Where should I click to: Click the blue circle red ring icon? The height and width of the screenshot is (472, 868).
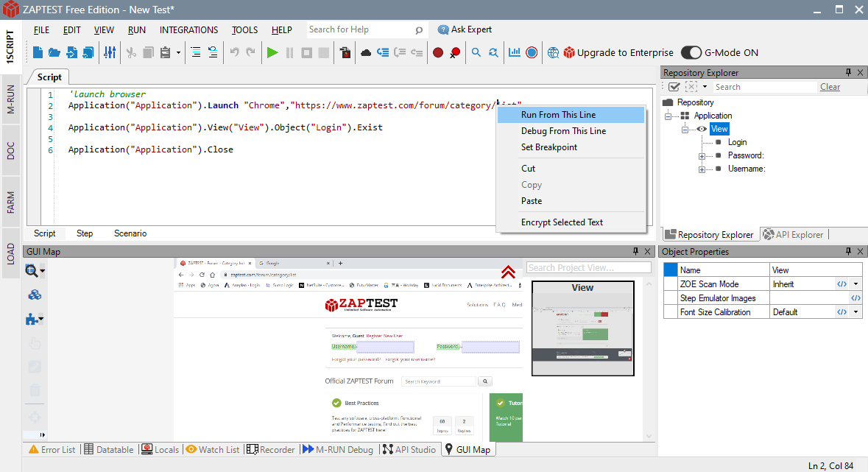(532, 52)
